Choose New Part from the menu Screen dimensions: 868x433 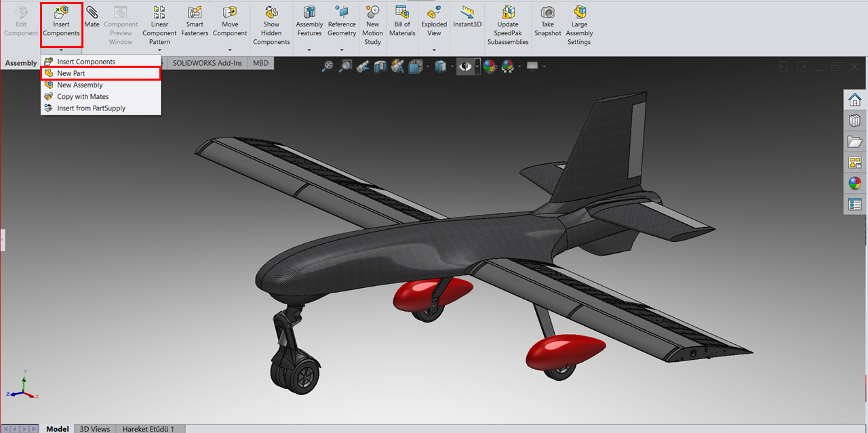click(x=71, y=73)
